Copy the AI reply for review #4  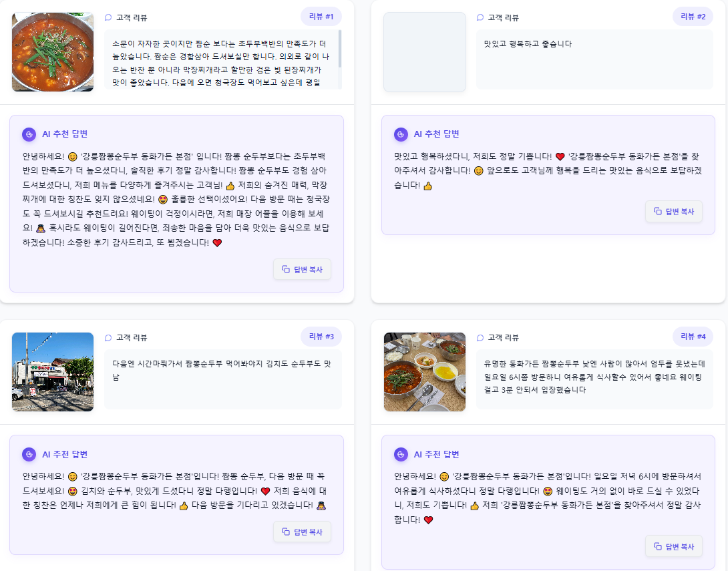(674, 546)
